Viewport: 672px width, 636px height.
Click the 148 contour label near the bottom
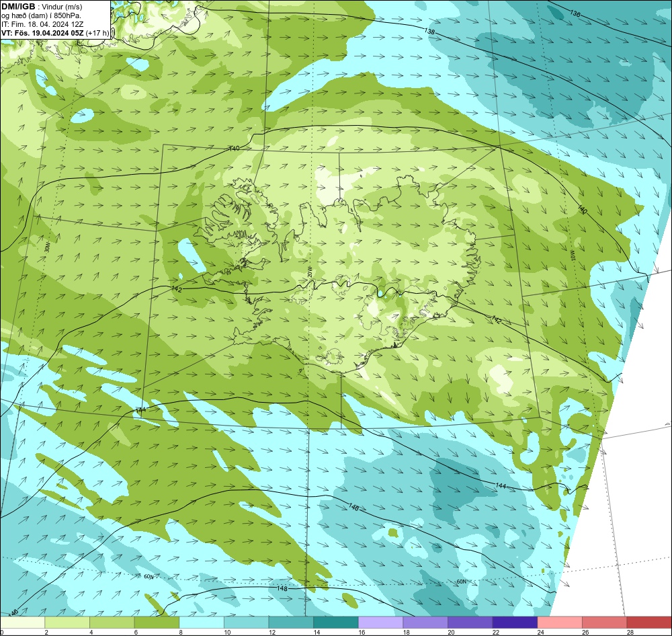282,588
